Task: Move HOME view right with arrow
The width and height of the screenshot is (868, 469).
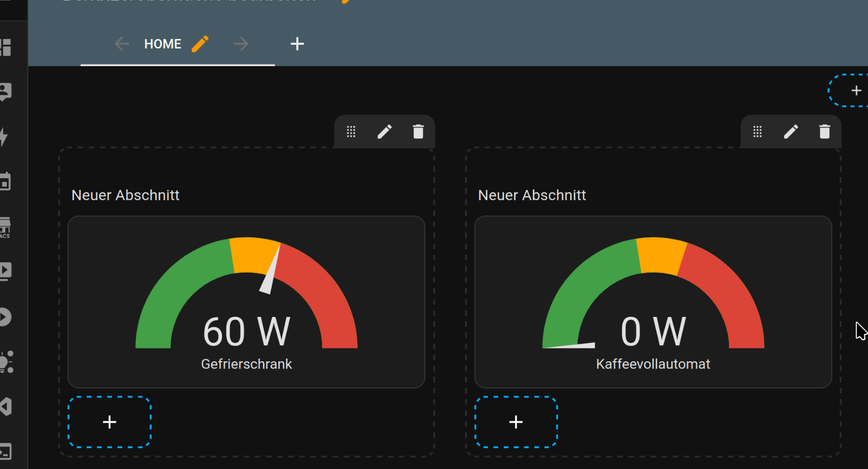Action: click(x=241, y=44)
